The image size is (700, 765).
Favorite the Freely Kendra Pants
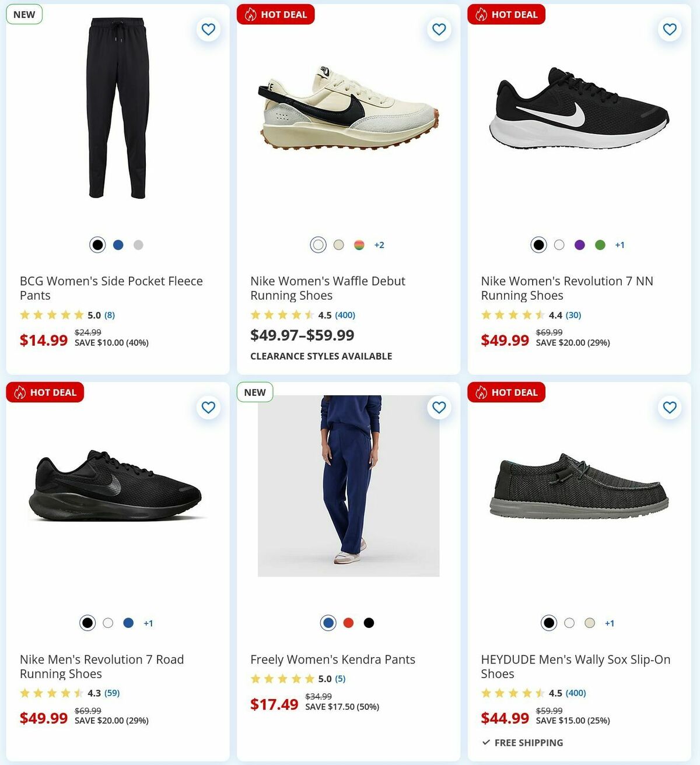[439, 408]
